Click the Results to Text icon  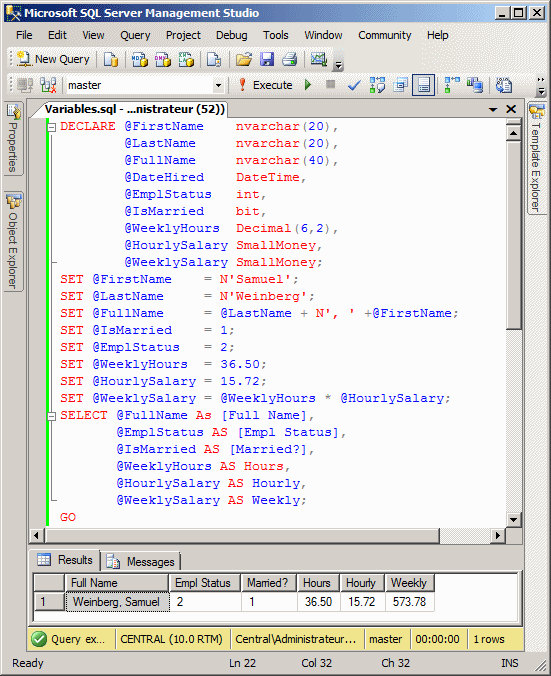pos(504,85)
